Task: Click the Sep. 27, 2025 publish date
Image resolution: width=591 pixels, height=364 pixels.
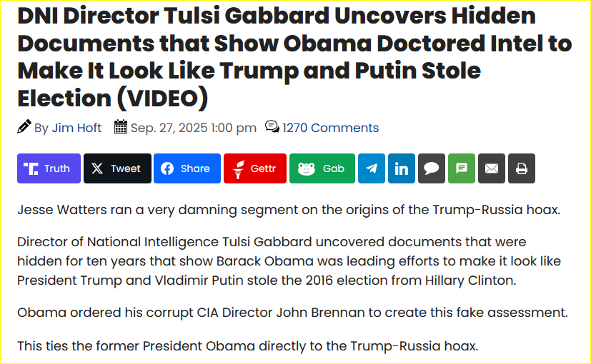Action: [193, 128]
